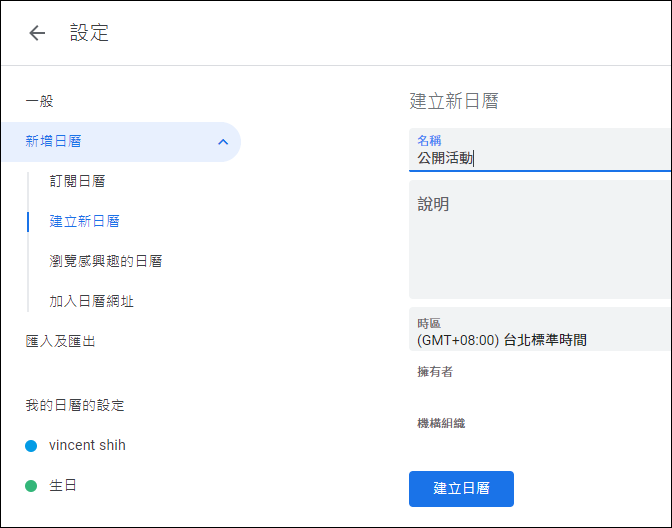Image resolution: width=672 pixels, height=528 pixels.
Task: Collapse the 新增日曆 section chevron
Action: 223,142
